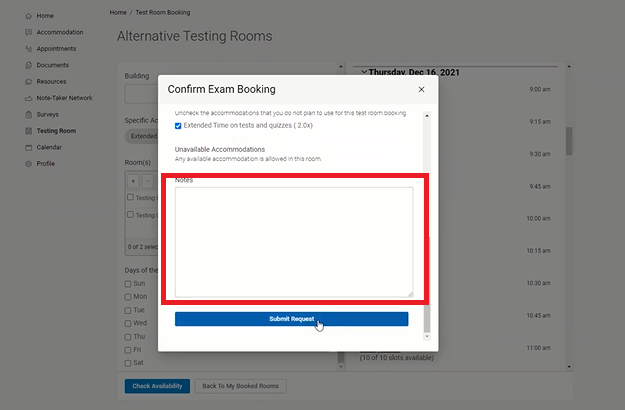The height and width of the screenshot is (410, 625).
Task: Collapse the Thursday, Dec 16, 2021 section
Action: click(362, 72)
